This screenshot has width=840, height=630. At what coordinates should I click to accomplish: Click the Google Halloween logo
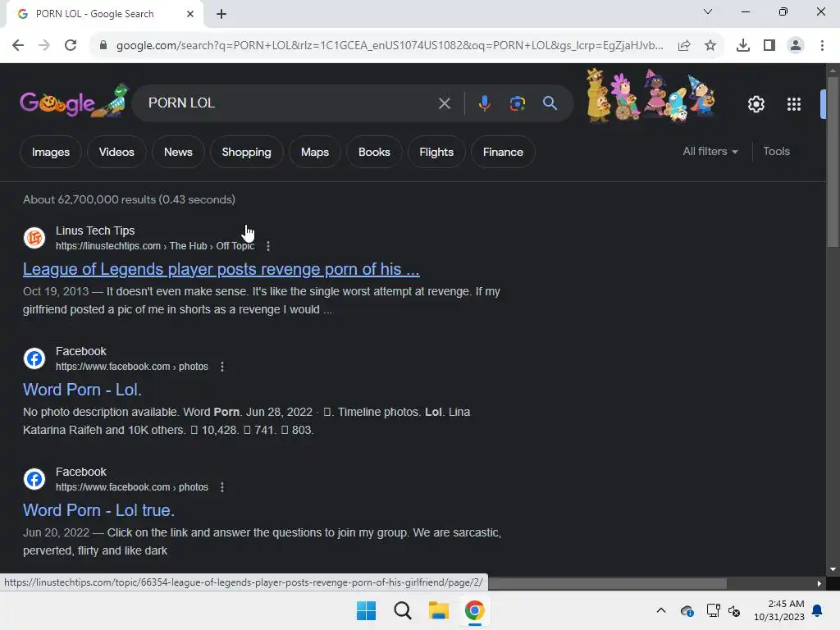click(74, 101)
